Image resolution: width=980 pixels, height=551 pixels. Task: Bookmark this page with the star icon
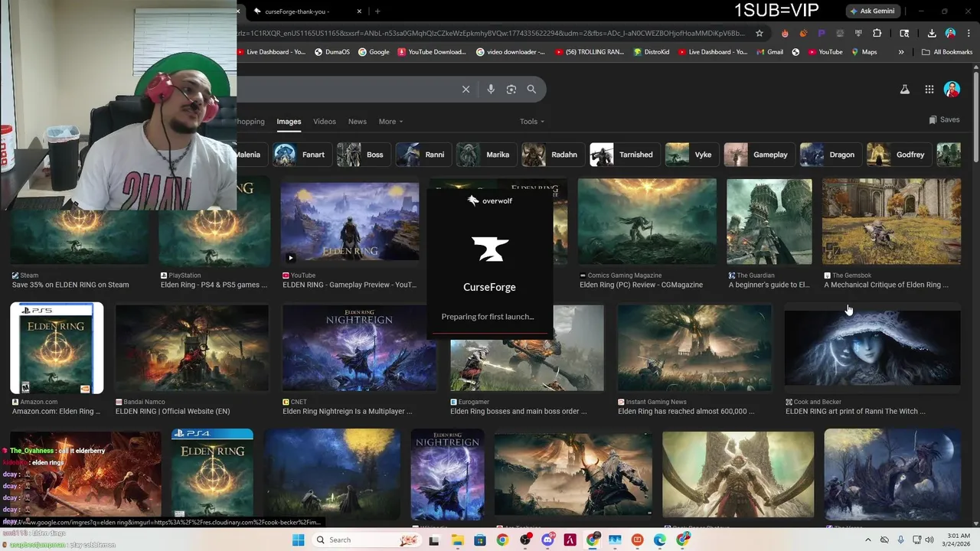[x=759, y=33]
